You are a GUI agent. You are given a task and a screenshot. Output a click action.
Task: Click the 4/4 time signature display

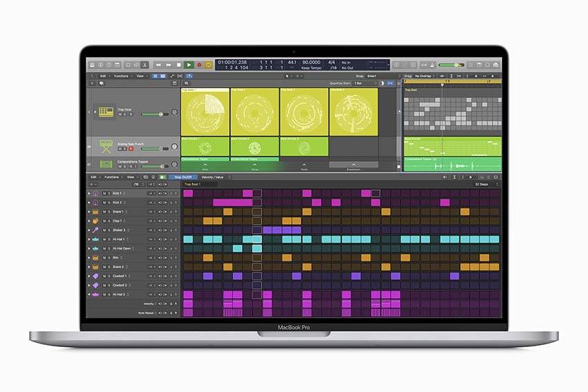coord(332,62)
